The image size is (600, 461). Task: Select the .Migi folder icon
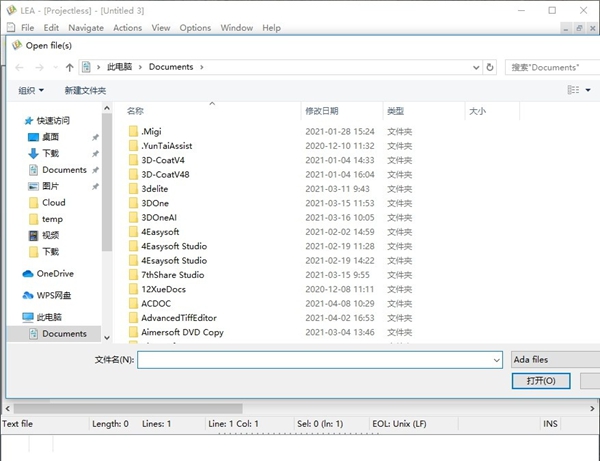133,131
